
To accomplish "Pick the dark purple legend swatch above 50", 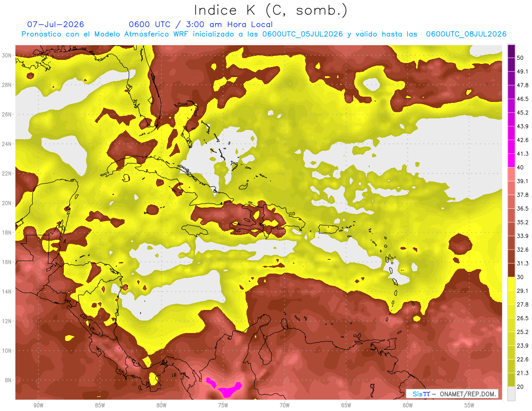I will (511, 51).
